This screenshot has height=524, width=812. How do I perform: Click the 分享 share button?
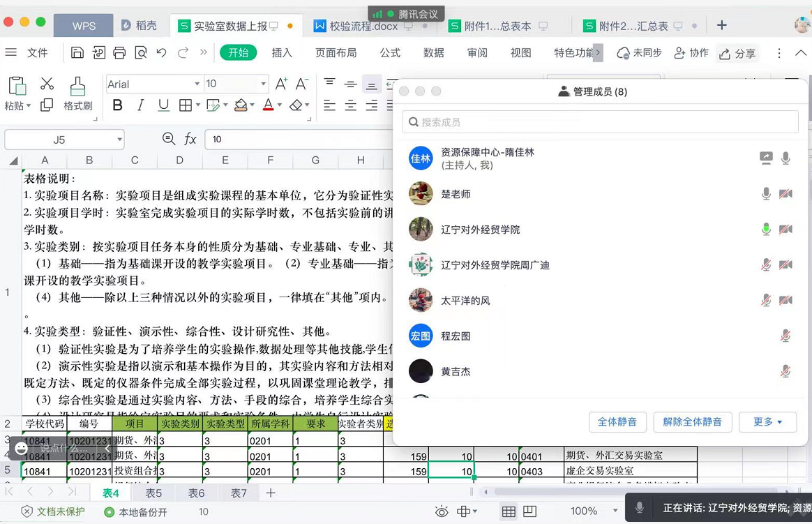(738, 53)
